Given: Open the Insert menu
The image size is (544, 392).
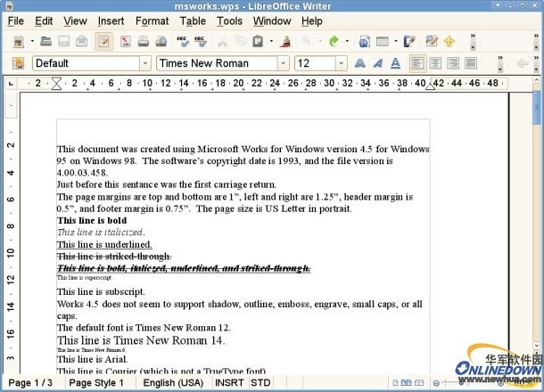Looking at the screenshot, I should [111, 21].
